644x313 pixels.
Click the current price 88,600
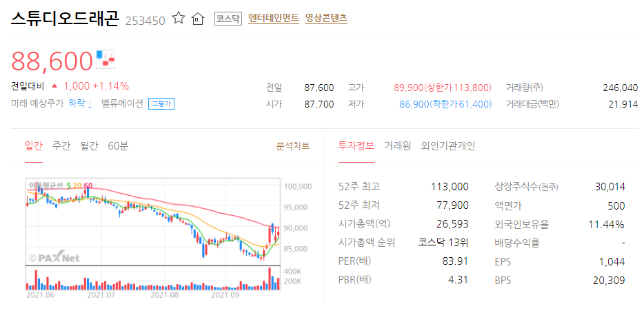(52, 61)
